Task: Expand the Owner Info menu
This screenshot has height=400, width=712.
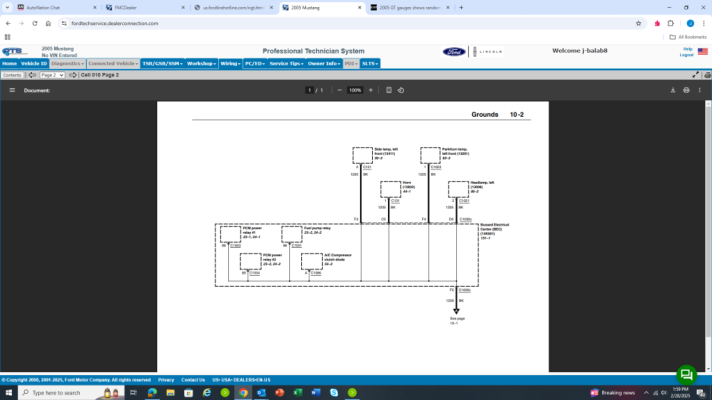Action: (x=324, y=64)
